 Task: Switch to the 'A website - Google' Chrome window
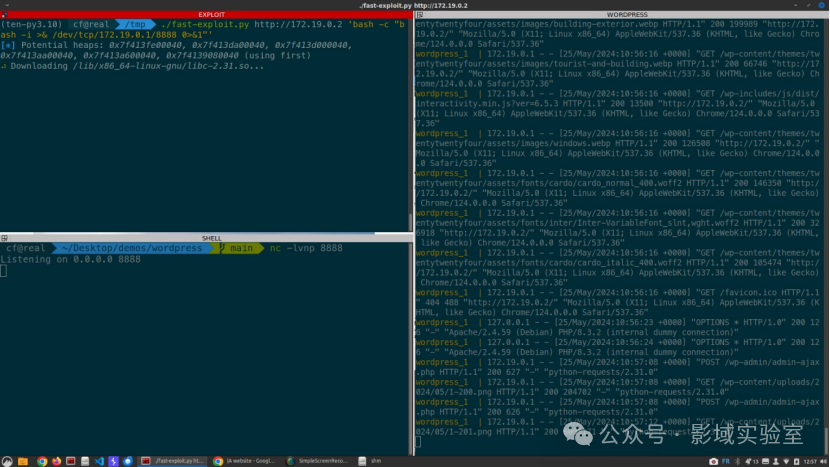point(245,461)
